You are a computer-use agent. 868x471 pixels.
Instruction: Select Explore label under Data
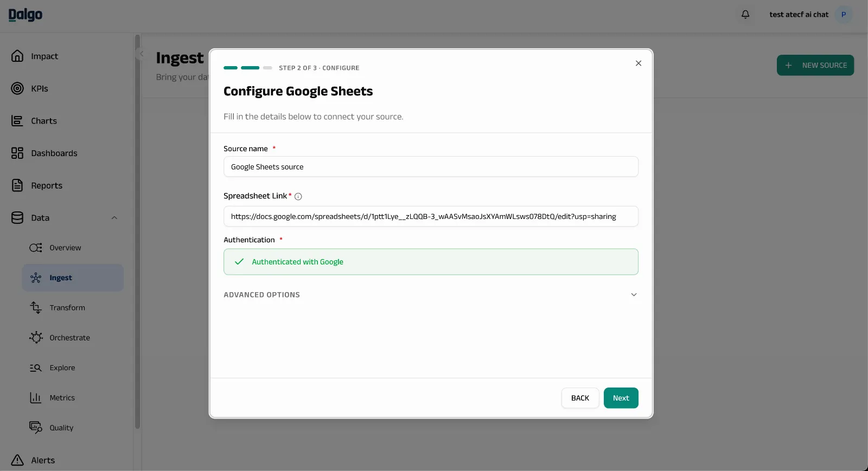click(62, 367)
